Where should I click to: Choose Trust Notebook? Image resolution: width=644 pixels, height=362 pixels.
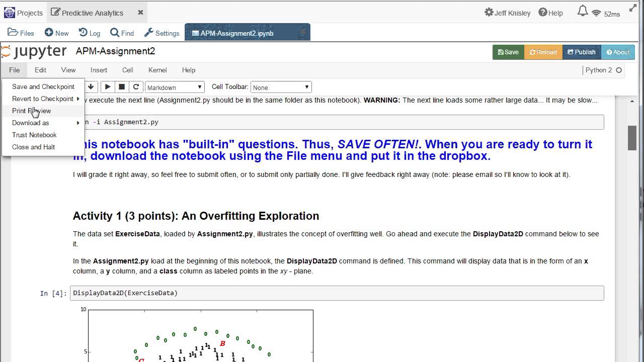[43, 135]
